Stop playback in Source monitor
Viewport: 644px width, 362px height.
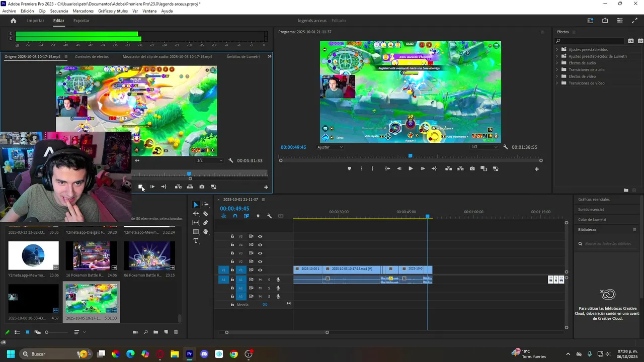[x=141, y=187]
